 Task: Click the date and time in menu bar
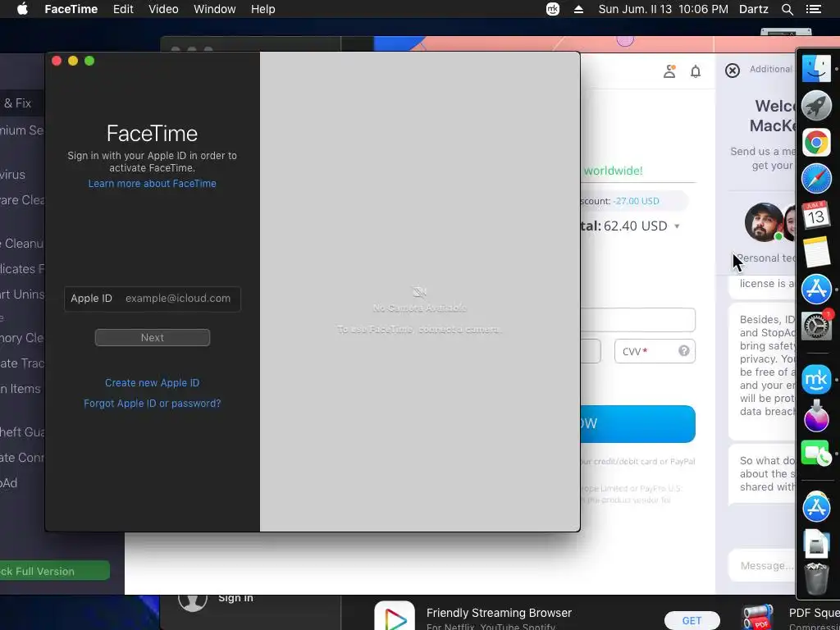(663, 9)
